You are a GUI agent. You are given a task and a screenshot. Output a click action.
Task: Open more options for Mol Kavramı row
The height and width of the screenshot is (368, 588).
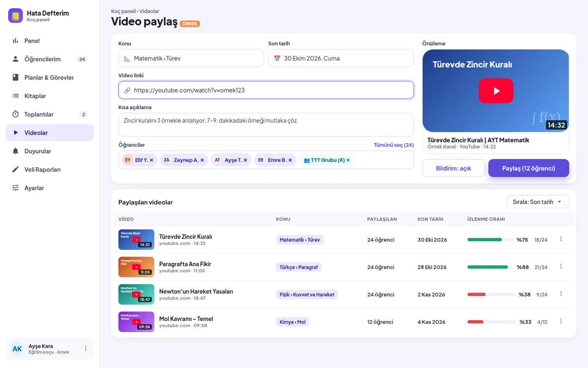tap(561, 322)
